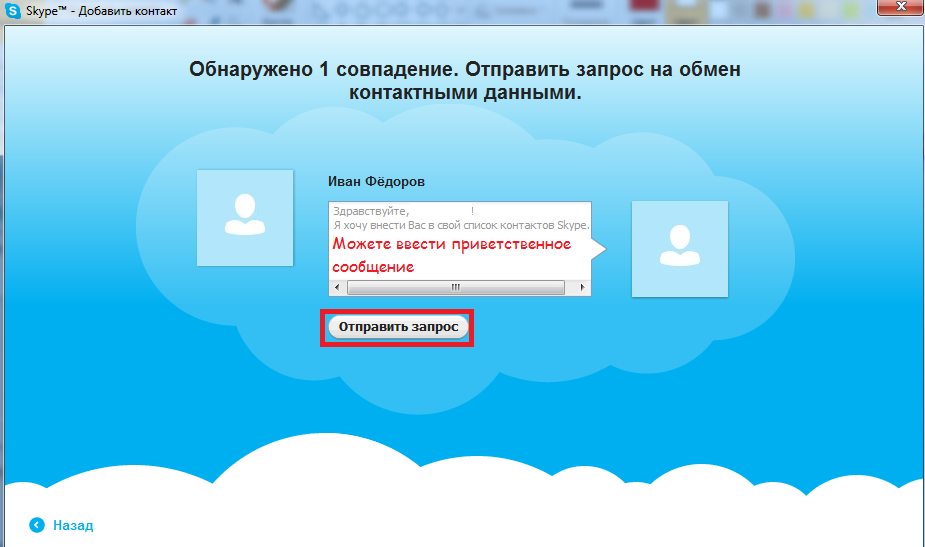Click the message box right scroll arrow
Screen dimensions: 925x547
coord(582,288)
